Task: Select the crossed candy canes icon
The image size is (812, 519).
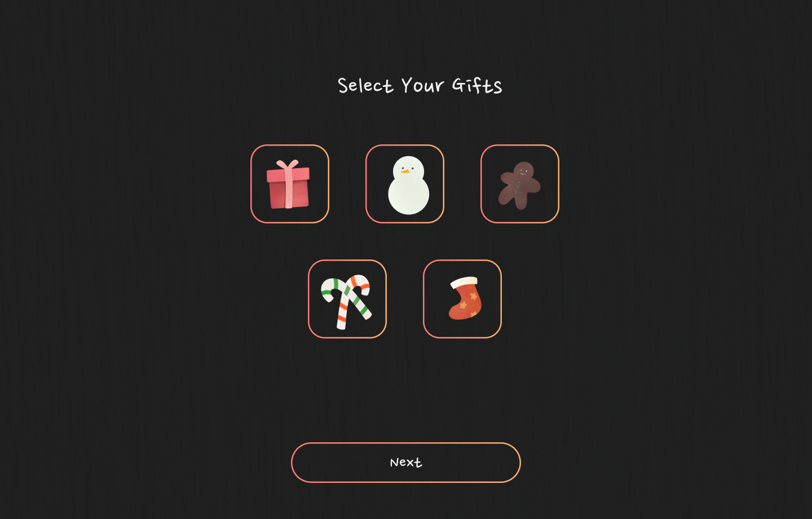Action: point(346,302)
